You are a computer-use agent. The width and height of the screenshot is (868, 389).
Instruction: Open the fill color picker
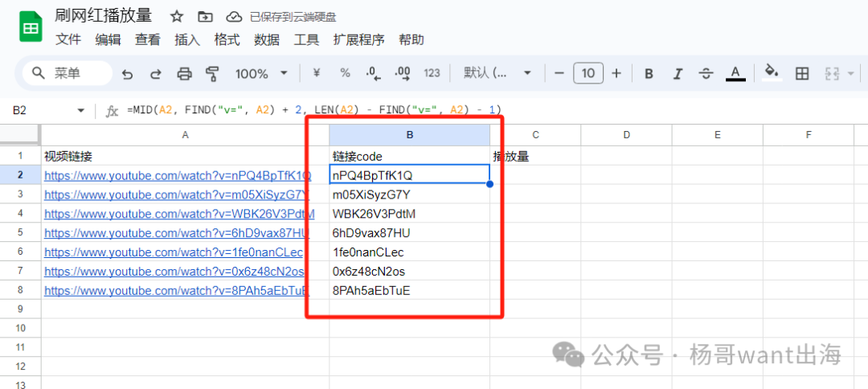pos(772,72)
